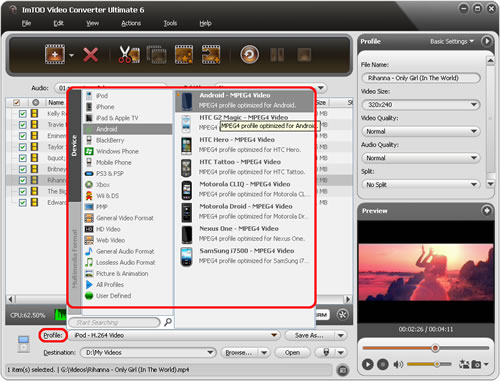Click the Profile panel arrow icon
Viewport: 500px width, 381px height.
486,41
